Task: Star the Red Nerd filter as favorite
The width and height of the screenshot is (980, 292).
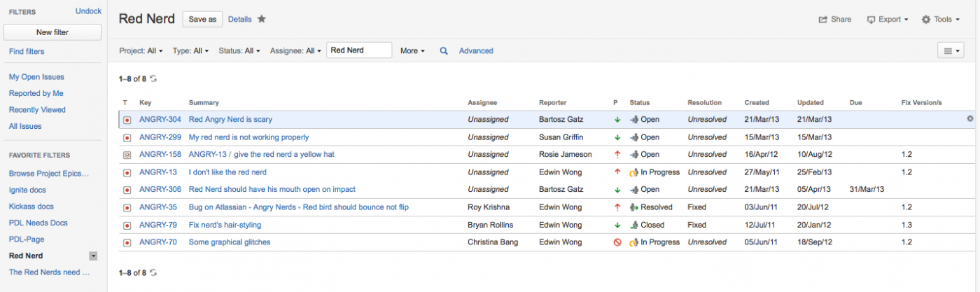Action: tap(262, 20)
